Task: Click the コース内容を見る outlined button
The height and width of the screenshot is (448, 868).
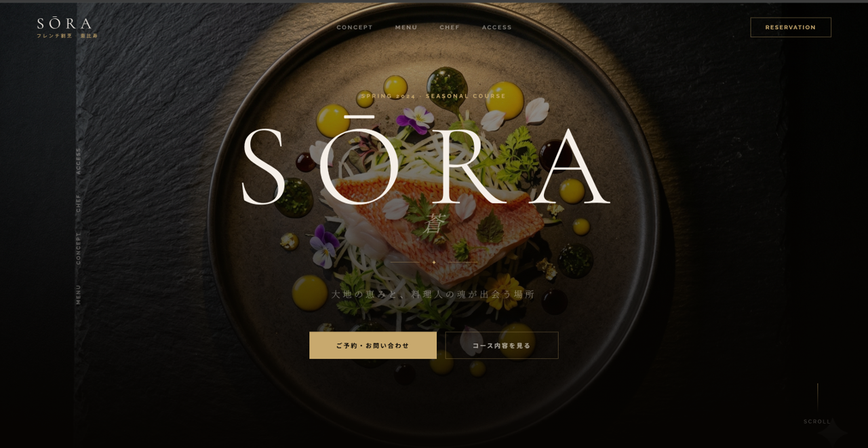Action: (502, 346)
